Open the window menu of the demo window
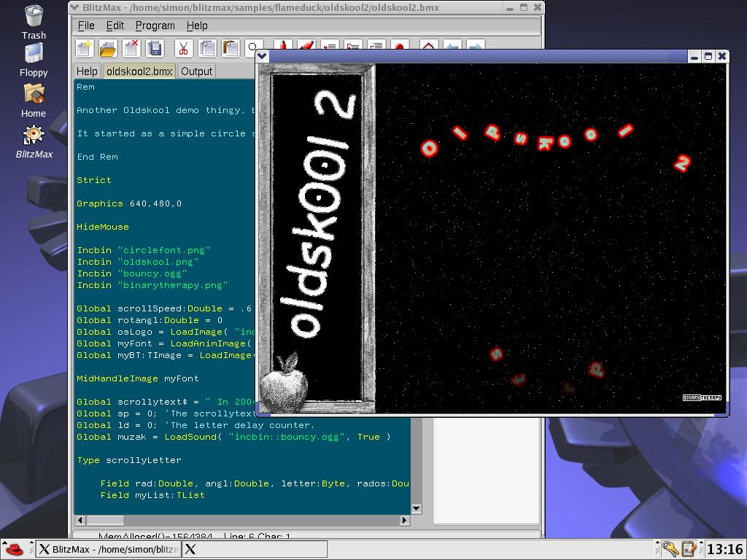The height and width of the screenshot is (560, 747). 262,56
